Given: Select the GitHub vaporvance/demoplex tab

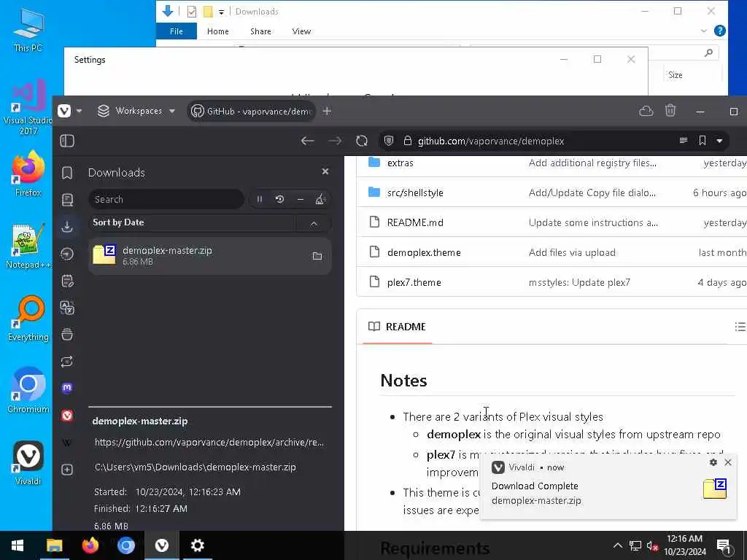Looking at the screenshot, I should 252,111.
